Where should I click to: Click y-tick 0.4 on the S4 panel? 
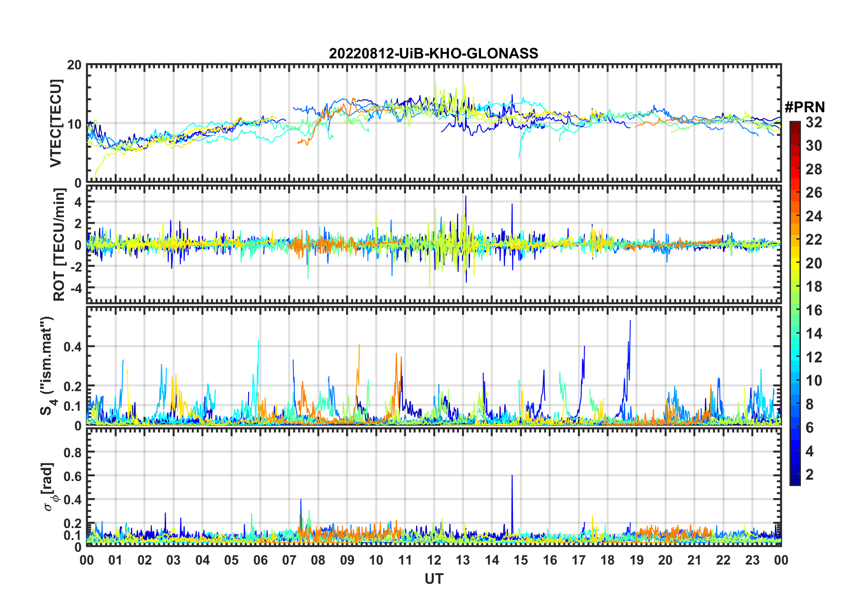tap(73, 347)
